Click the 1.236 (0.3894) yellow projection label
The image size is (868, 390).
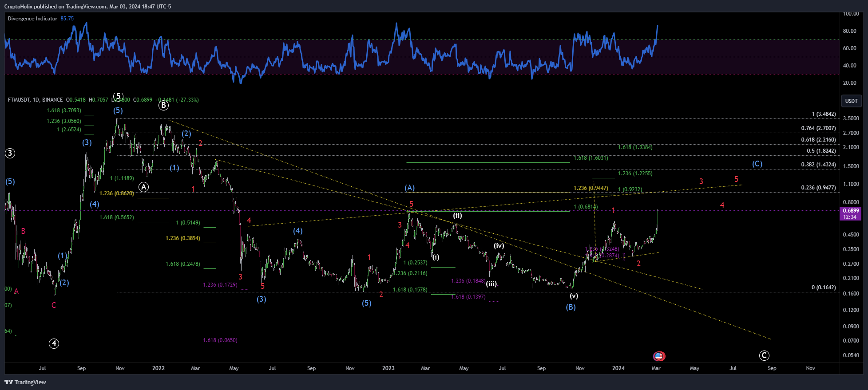coord(183,238)
